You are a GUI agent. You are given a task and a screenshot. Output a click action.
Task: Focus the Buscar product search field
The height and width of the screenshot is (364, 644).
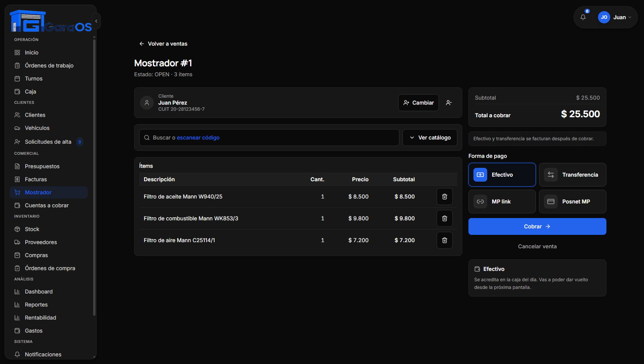269,138
